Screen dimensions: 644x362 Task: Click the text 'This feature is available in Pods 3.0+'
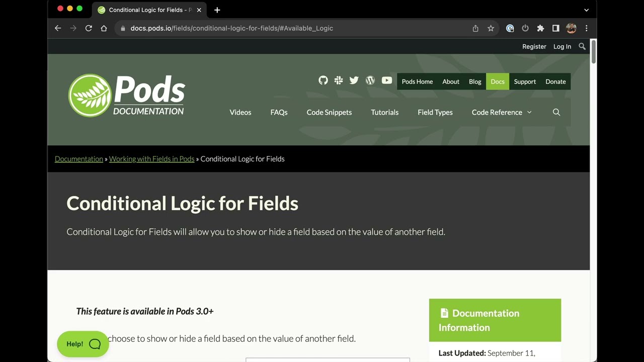point(145,311)
